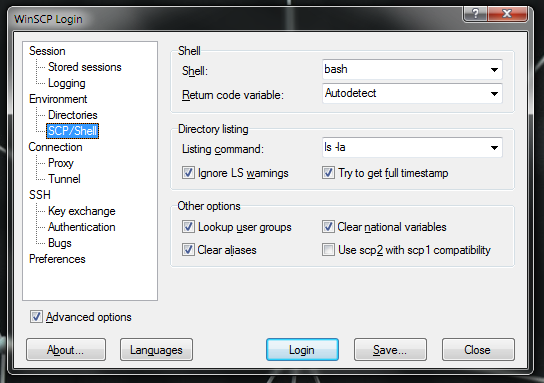Viewport: 544px width, 383px height.
Task: Expand the Return code variable dropdown arrow
Action: pyautogui.click(x=494, y=94)
